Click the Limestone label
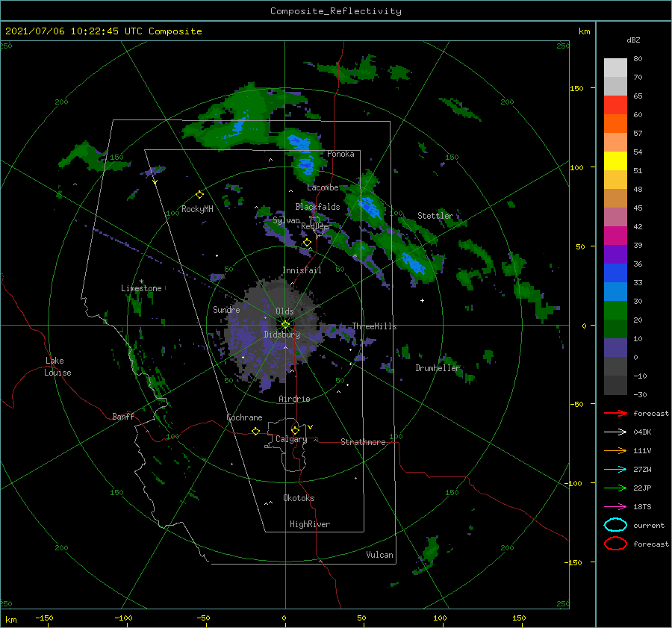Screen dimensions: 672x628 141,288
